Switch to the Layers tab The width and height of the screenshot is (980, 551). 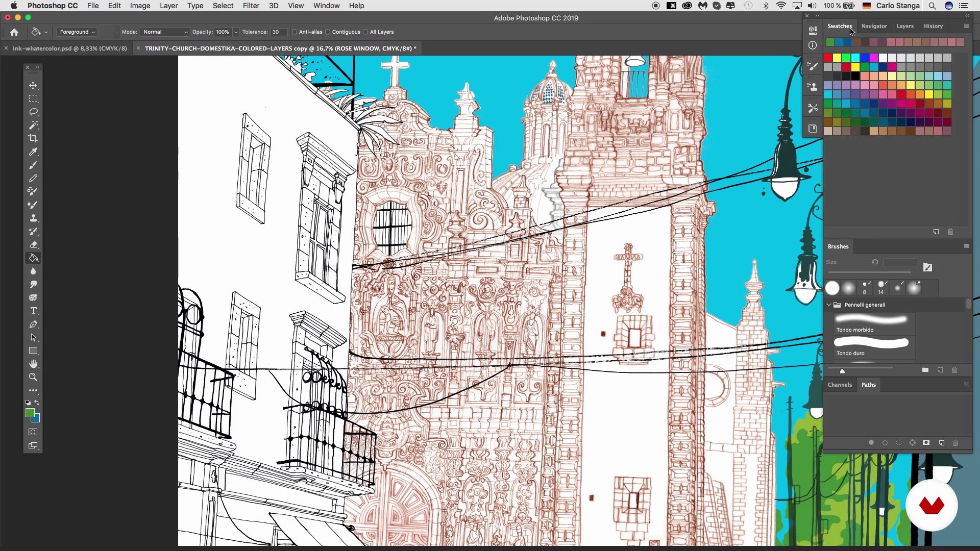(x=905, y=26)
